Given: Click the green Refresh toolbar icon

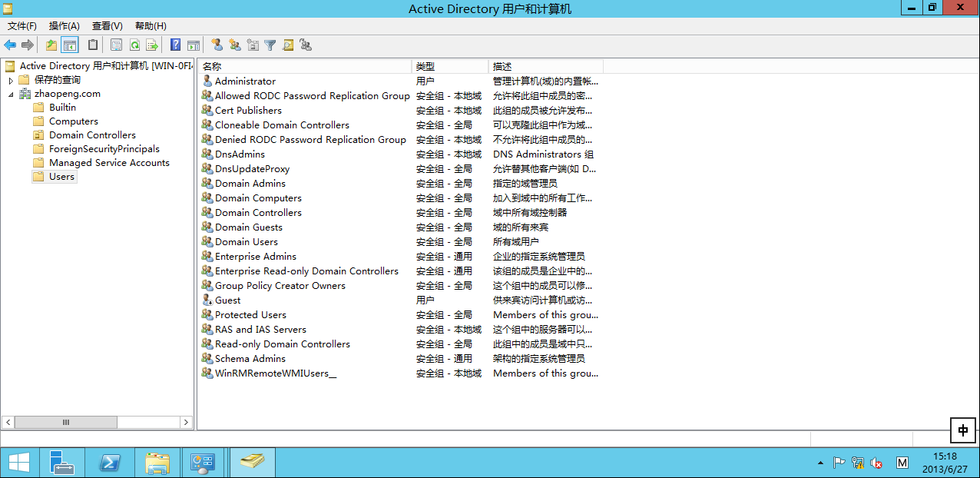Looking at the screenshot, I should [x=134, y=45].
